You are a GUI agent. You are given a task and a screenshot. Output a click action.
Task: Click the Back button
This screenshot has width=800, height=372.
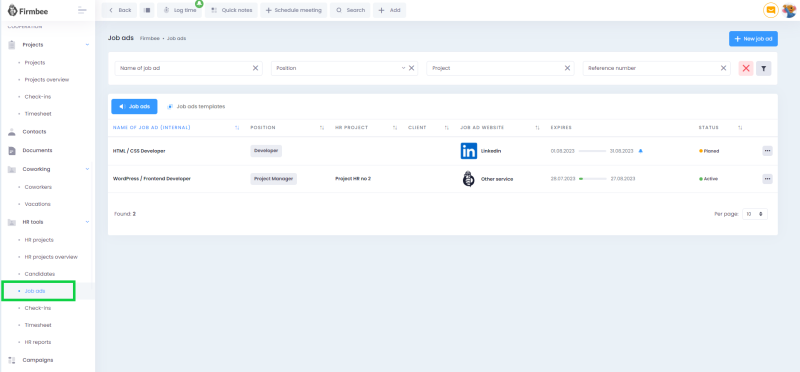click(x=119, y=10)
